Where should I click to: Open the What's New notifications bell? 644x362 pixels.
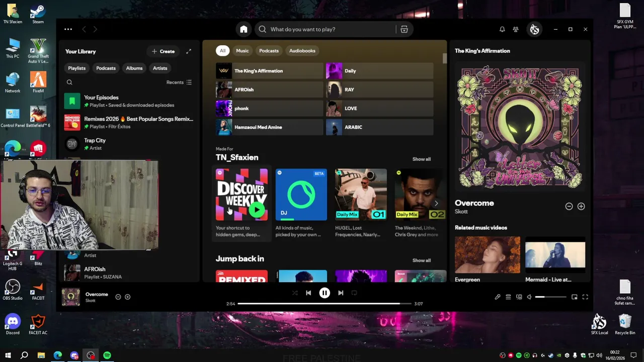click(x=502, y=29)
